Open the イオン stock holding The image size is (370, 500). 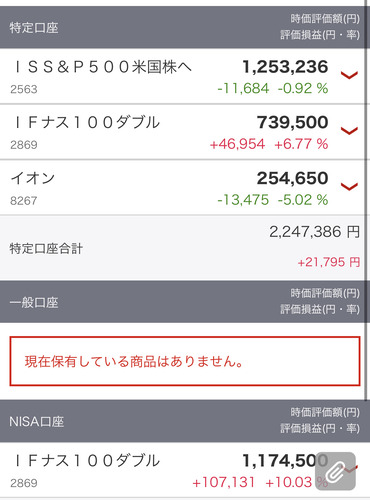point(183,187)
